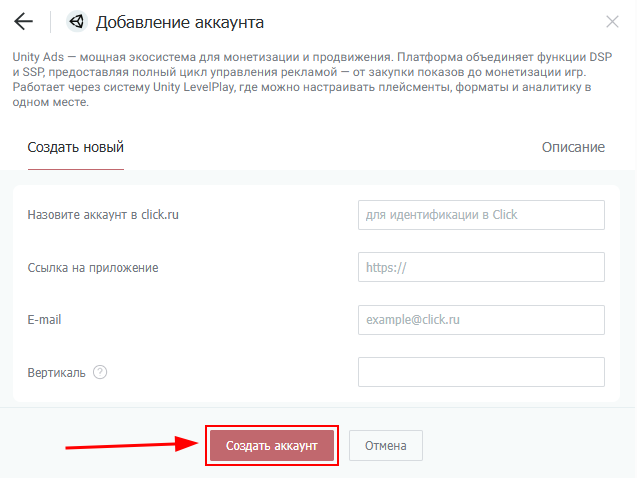Screen dimensions: 637x478
Task: Click the empty footer area right of Отмена
Action: point(530,445)
